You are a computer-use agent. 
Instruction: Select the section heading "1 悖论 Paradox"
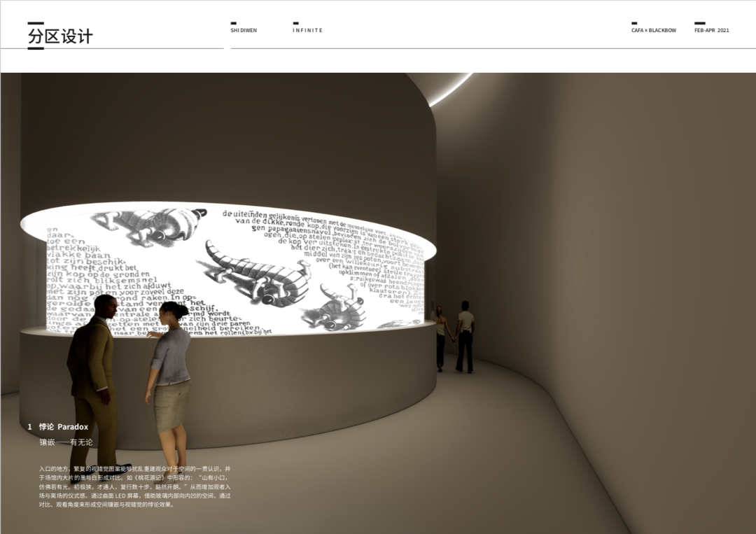(x=58, y=426)
